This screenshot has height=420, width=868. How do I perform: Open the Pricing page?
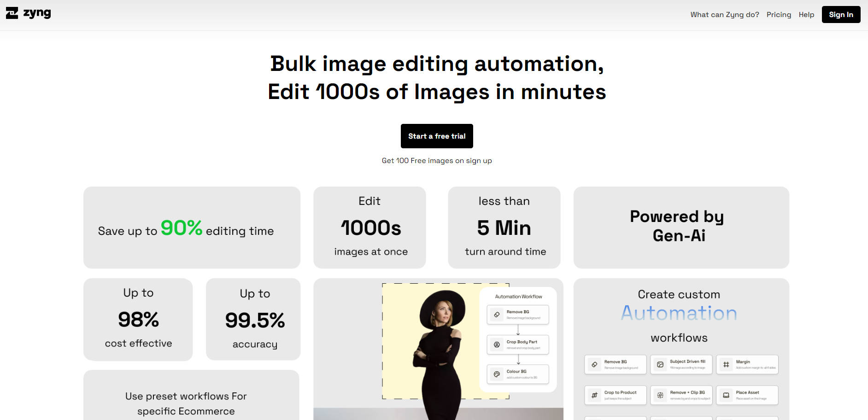[779, 14]
